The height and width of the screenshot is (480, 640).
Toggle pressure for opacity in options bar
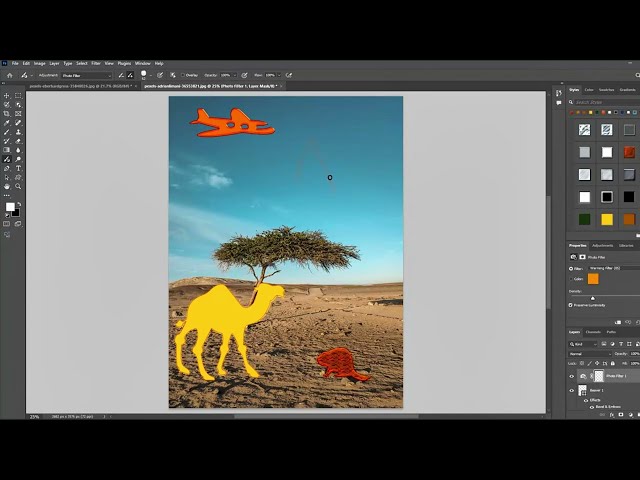tap(244, 75)
